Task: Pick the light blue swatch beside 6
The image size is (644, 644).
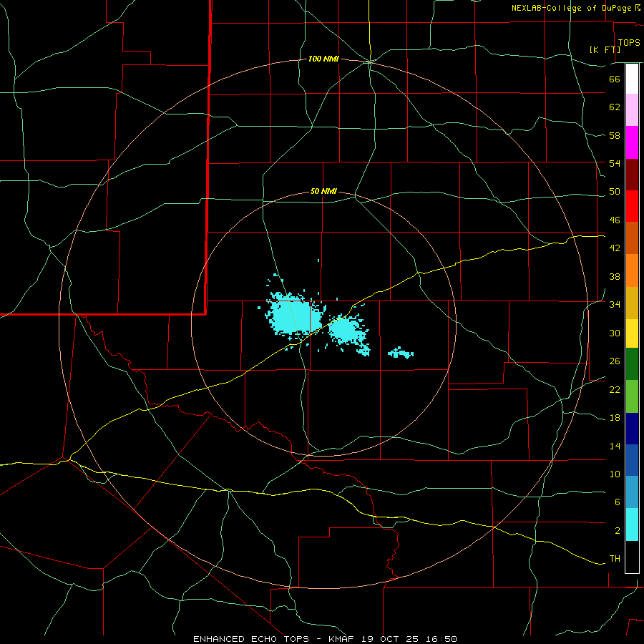Action: pos(632,492)
